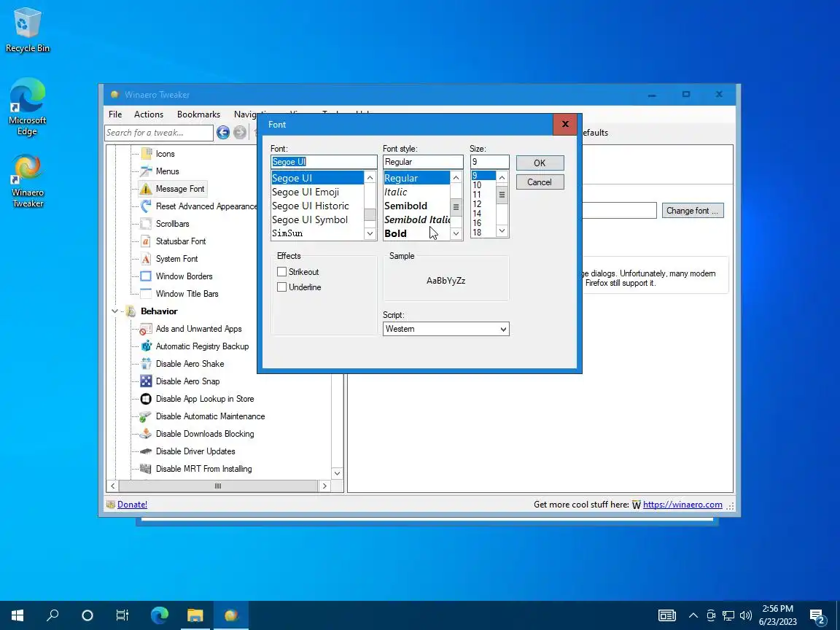Click the Disable Automatic Maintenance icon
840x630 pixels.
coord(146,416)
